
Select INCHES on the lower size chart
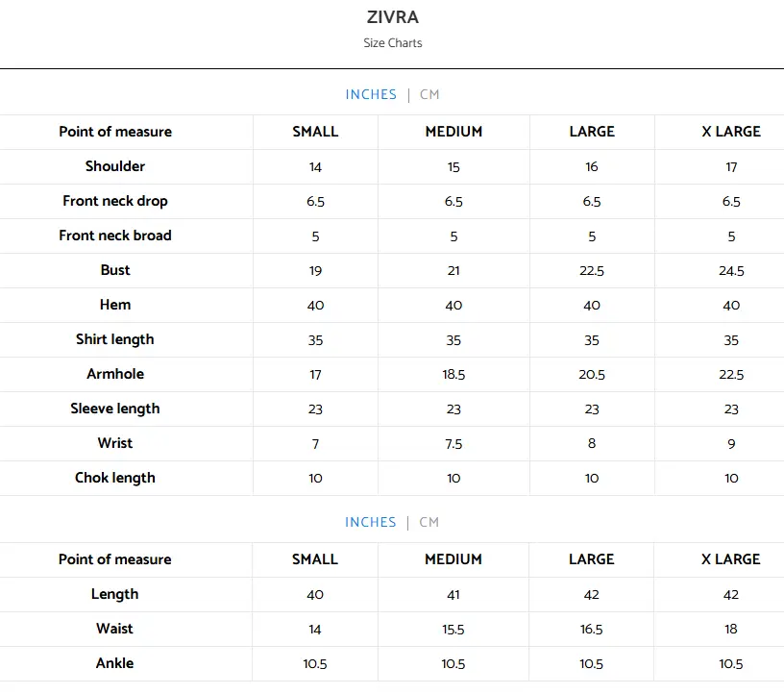371,522
